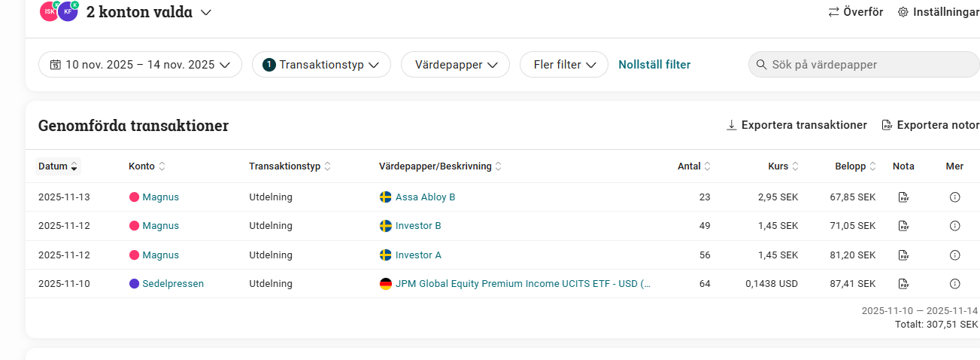
Task: Expand the Transaktionstyp filter dropdown
Action: (321, 65)
